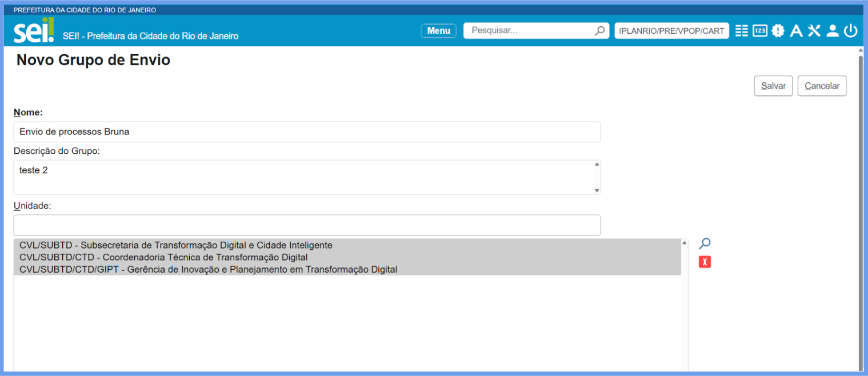The width and height of the screenshot is (868, 376).
Task: Click the magnifier icon beside units list
Action: (705, 244)
